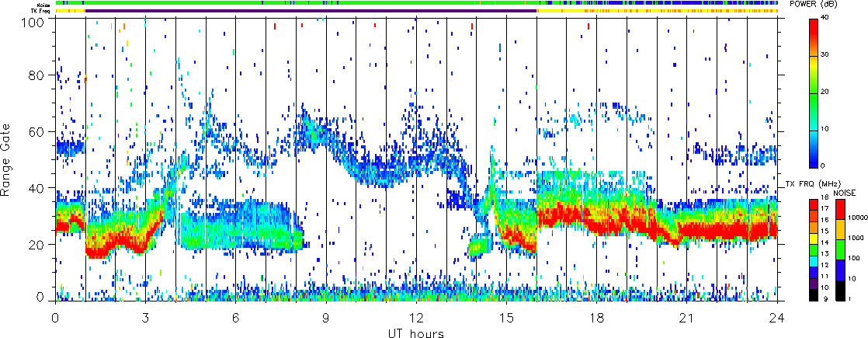Click the 'TX FRQ (MHz)' legend title
Screen dimensions: 868x338
click(811, 184)
